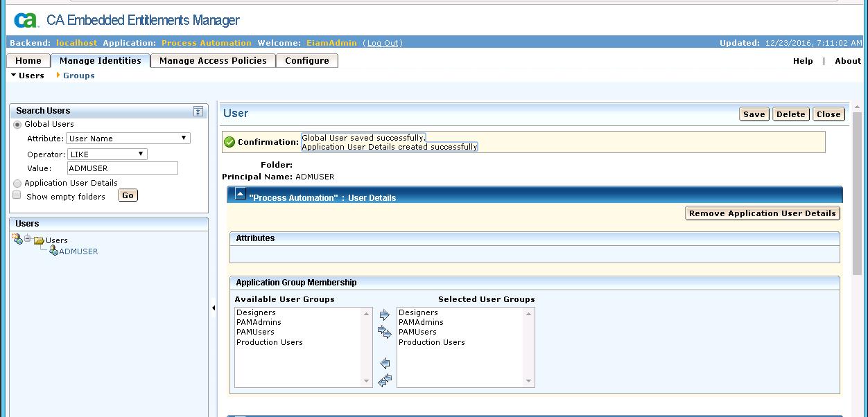This screenshot has height=417, width=868.
Task: Click the CA logo in the header
Action: pos(25,21)
